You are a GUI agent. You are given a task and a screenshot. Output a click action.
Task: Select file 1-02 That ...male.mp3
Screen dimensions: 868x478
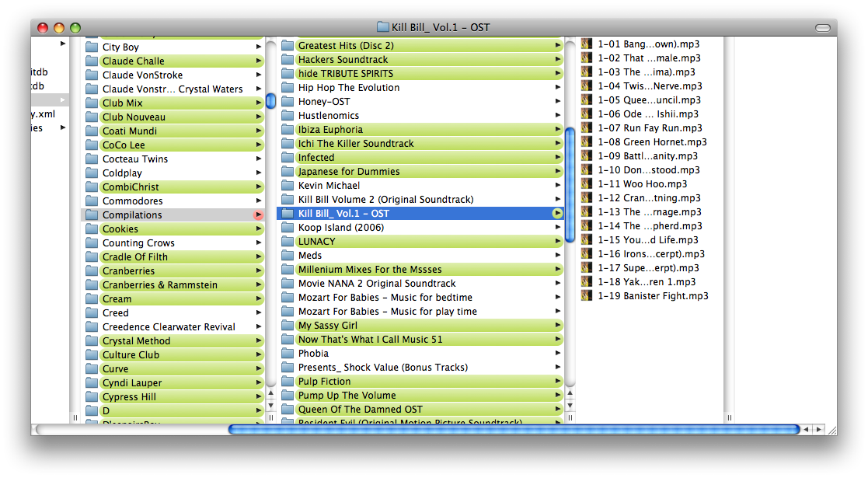[x=649, y=58]
